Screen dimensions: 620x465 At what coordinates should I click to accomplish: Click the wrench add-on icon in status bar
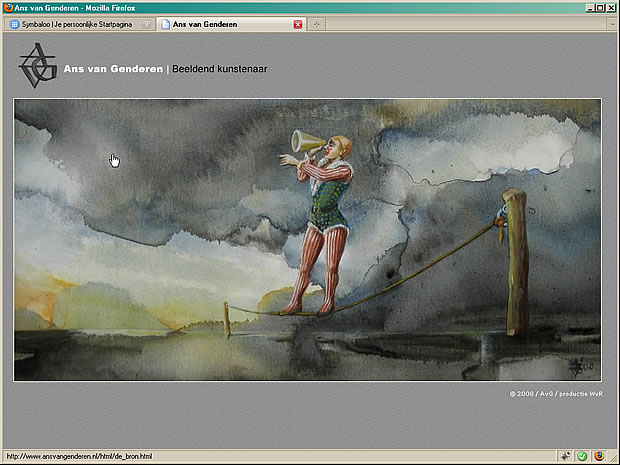point(565,456)
